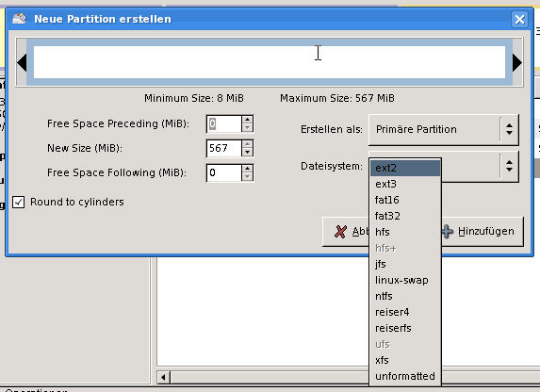Click the left resize arrow of partition bar
The image size is (540, 392).
tap(22, 63)
